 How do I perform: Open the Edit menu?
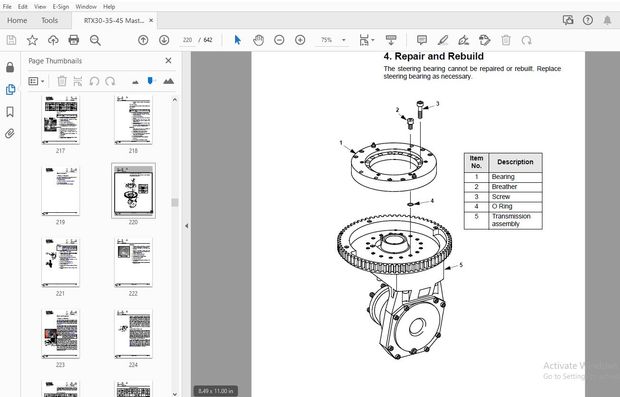pos(23,7)
